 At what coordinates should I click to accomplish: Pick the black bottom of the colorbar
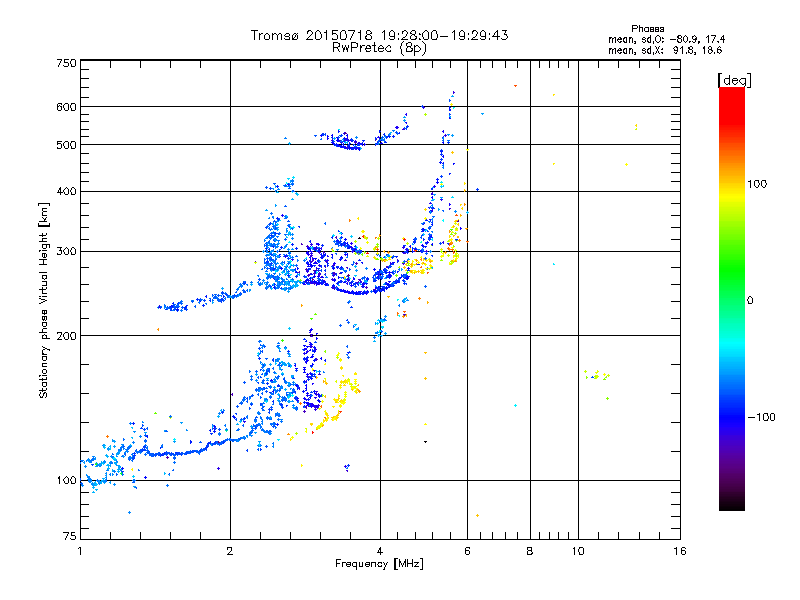pos(732,504)
